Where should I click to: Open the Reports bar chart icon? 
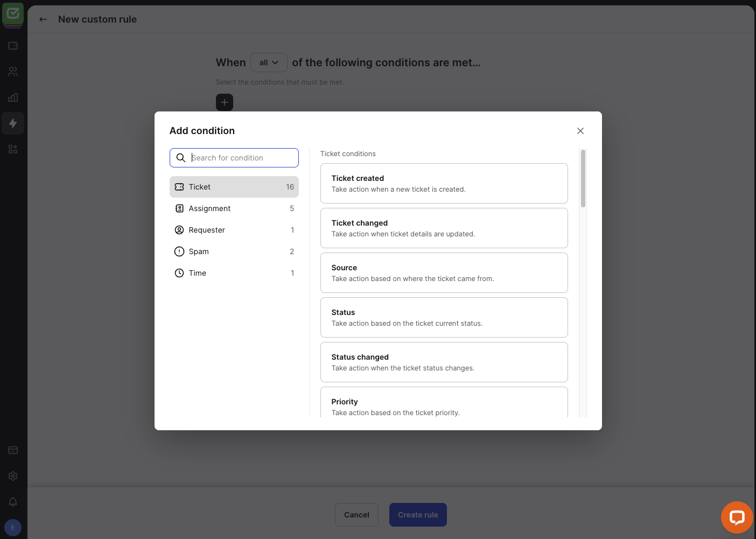pyautogui.click(x=13, y=97)
